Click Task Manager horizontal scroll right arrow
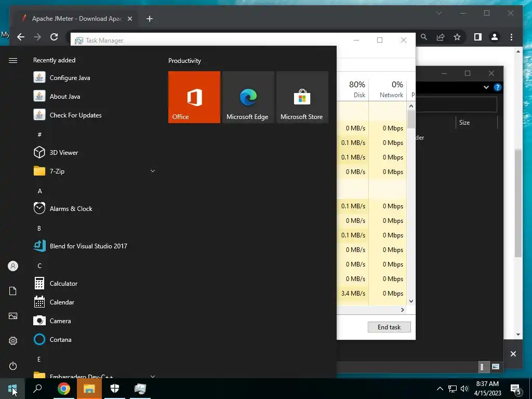This screenshot has width=532, height=399. (403, 310)
